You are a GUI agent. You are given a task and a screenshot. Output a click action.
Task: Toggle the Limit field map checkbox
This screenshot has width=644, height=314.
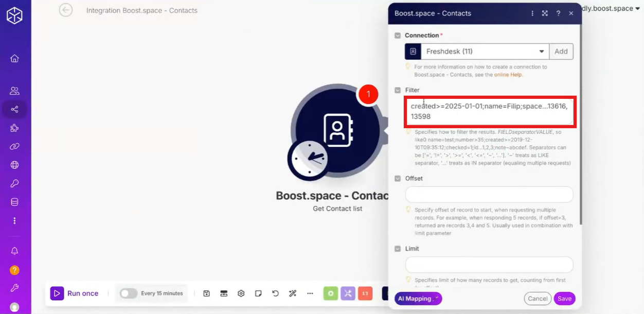click(398, 249)
